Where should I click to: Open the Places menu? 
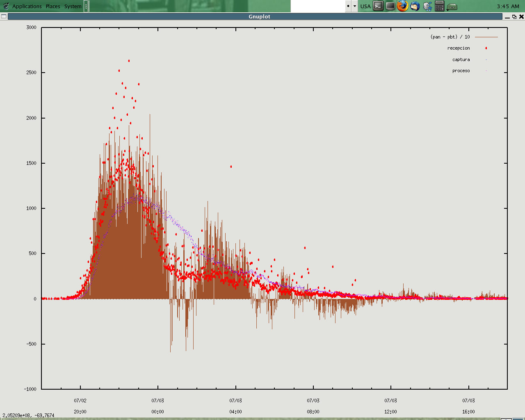53,6
